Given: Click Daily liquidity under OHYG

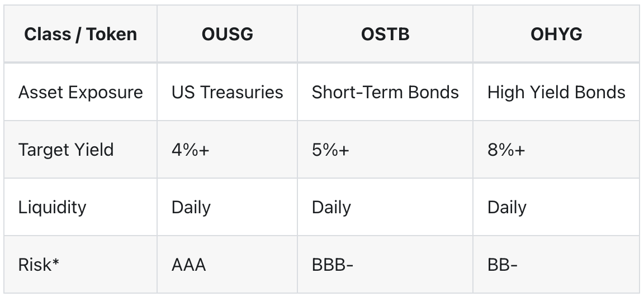Looking at the screenshot, I should [556, 207].
